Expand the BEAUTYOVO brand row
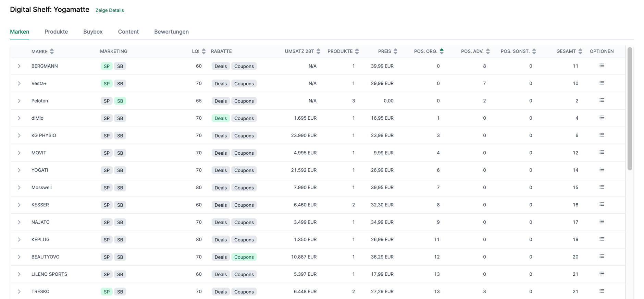This screenshot has height=299, width=644. pyautogui.click(x=19, y=257)
